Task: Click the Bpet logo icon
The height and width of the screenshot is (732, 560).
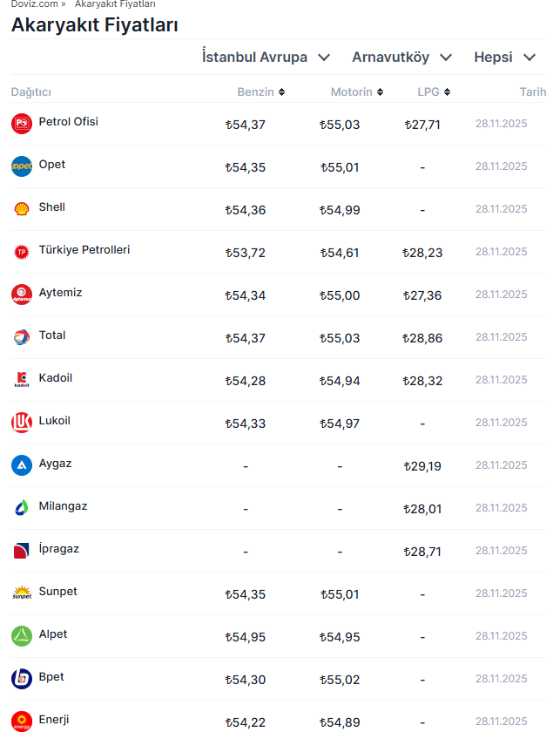Action: tap(22, 679)
